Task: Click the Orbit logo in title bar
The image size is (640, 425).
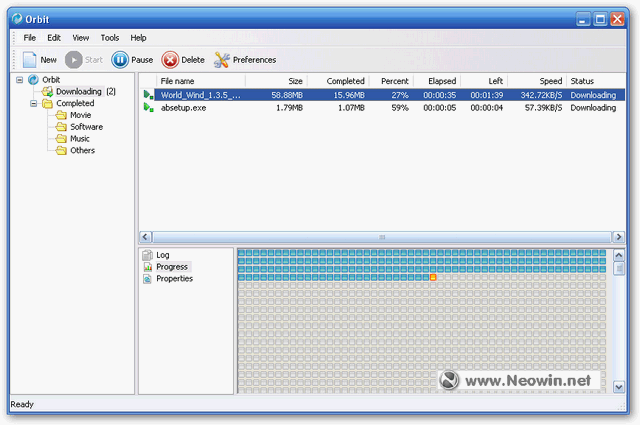Action: (17, 19)
